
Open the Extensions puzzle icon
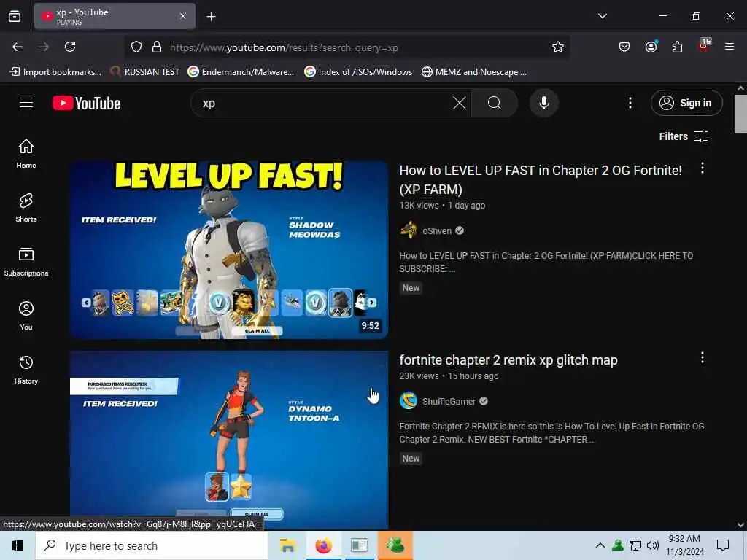coord(677,47)
